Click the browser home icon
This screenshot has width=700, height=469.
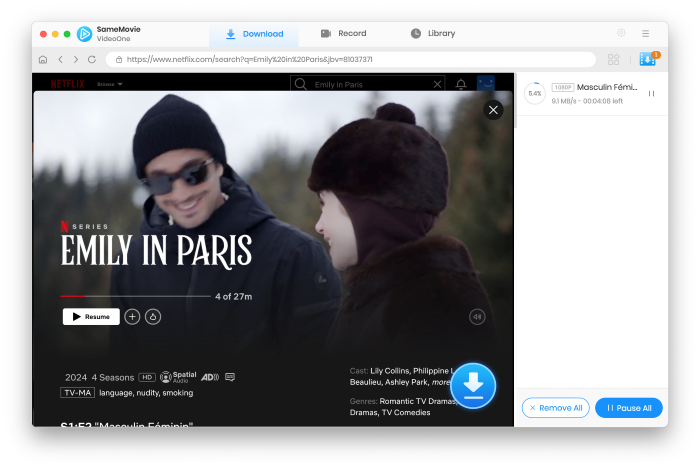tap(43, 59)
